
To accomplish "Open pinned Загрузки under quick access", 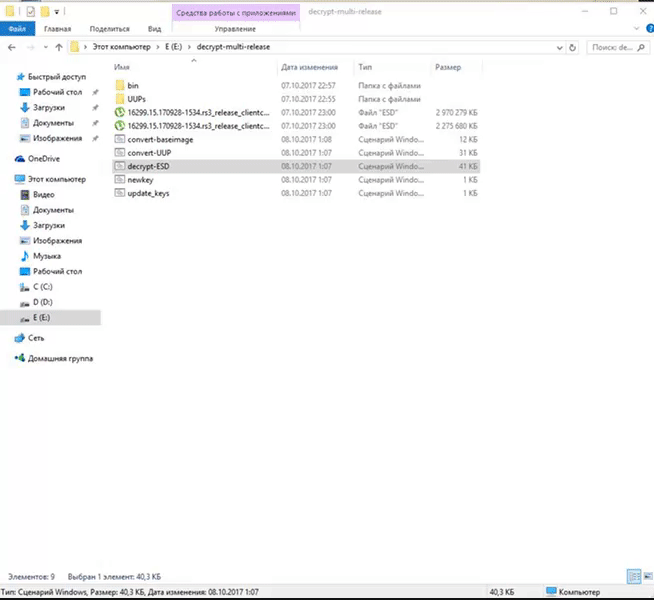I will pyautogui.click(x=49, y=108).
